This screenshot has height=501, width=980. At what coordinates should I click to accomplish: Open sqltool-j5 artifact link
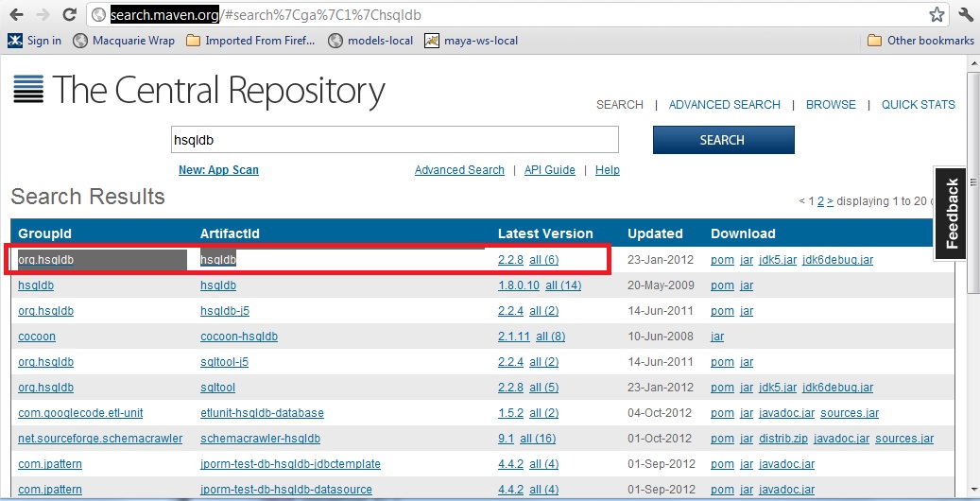tap(224, 362)
